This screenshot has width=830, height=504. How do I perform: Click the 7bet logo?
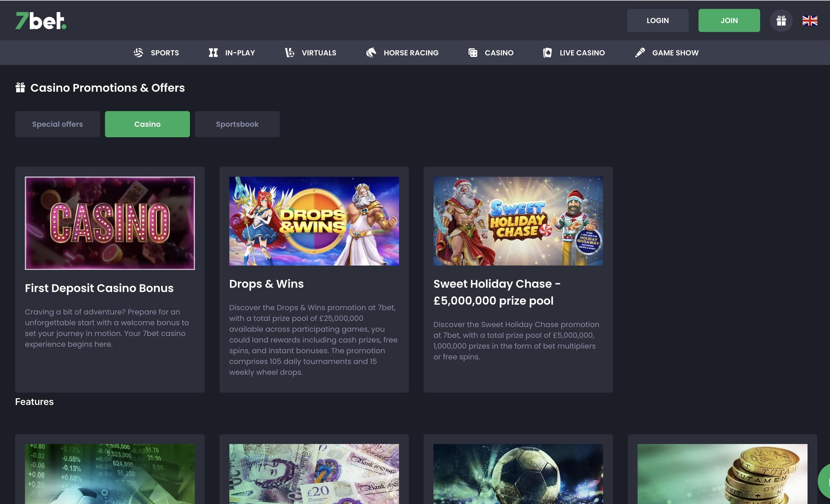[x=40, y=20]
